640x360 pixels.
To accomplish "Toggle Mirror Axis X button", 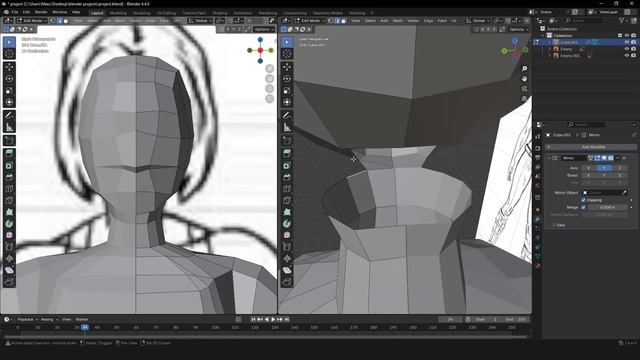I will click(589, 168).
